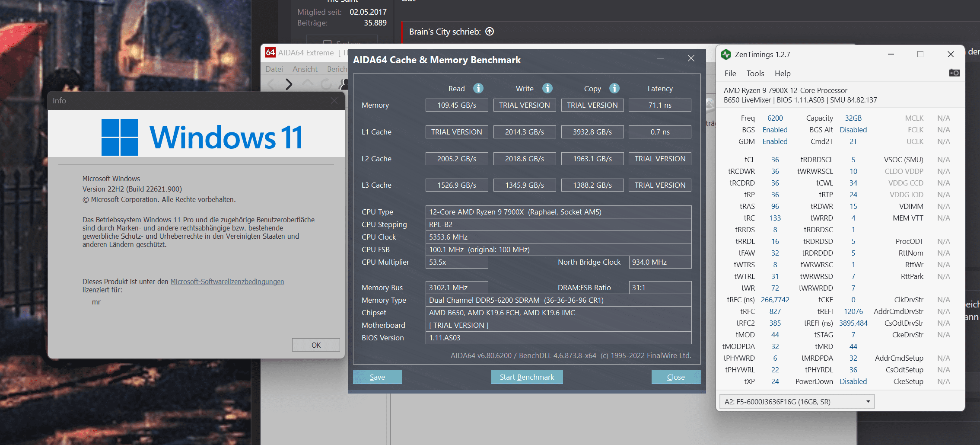980x445 pixels.
Task: Click the Copy info icon
Action: [x=614, y=88]
